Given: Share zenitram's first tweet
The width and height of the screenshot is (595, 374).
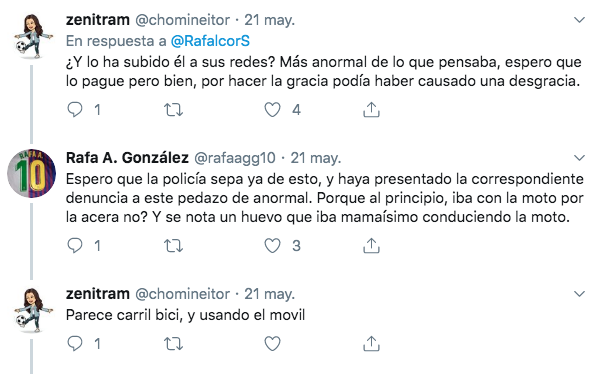Looking at the screenshot, I should 371,110.
